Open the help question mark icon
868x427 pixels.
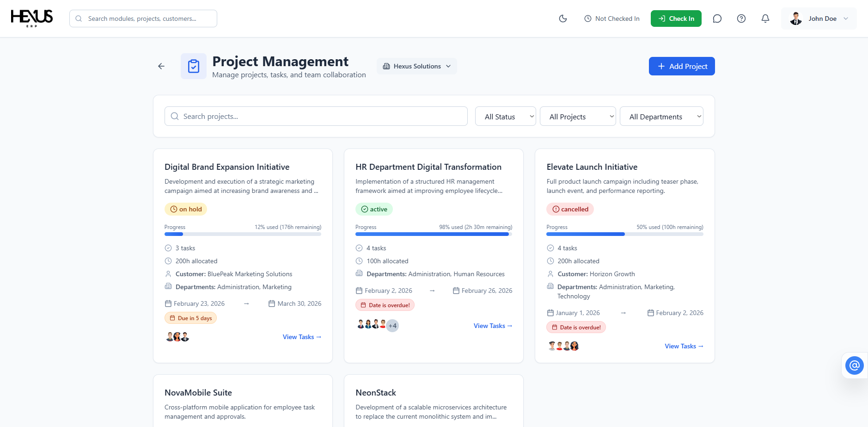click(x=741, y=19)
